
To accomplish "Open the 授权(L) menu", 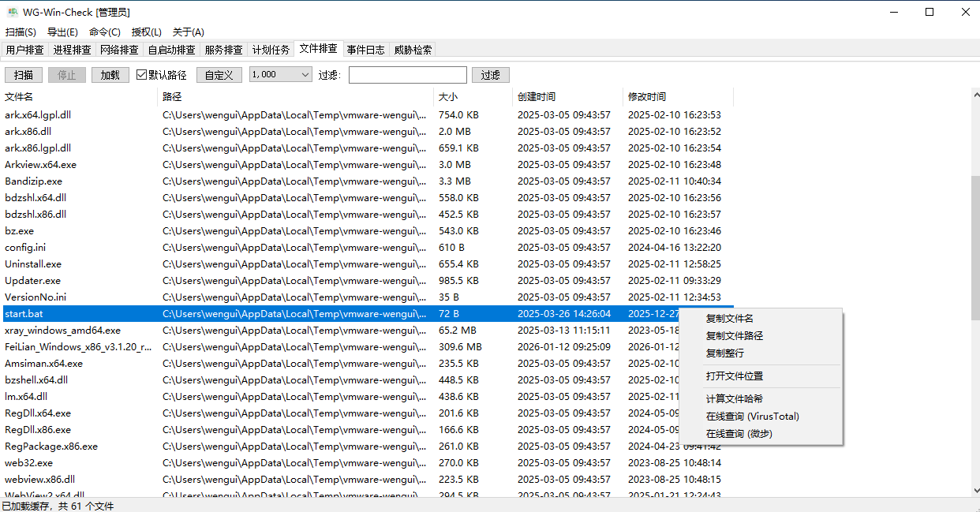I will pyautogui.click(x=146, y=32).
